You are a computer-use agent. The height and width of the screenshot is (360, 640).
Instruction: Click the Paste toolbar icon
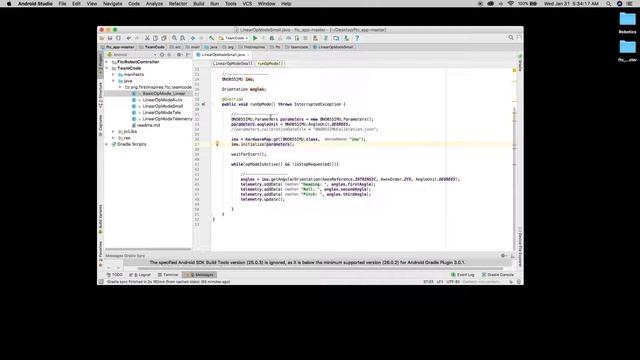[164, 38]
